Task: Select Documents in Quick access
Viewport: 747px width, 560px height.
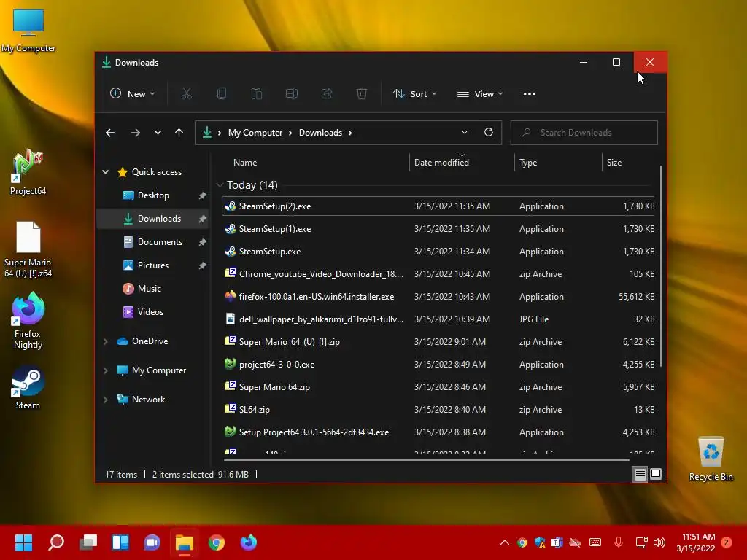Action: tap(153, 242)
